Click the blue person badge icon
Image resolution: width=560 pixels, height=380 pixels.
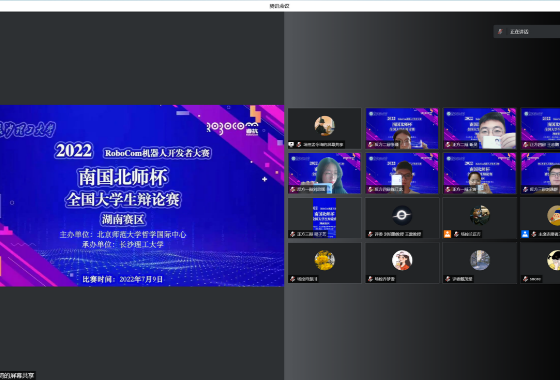(x=525, y=234)
